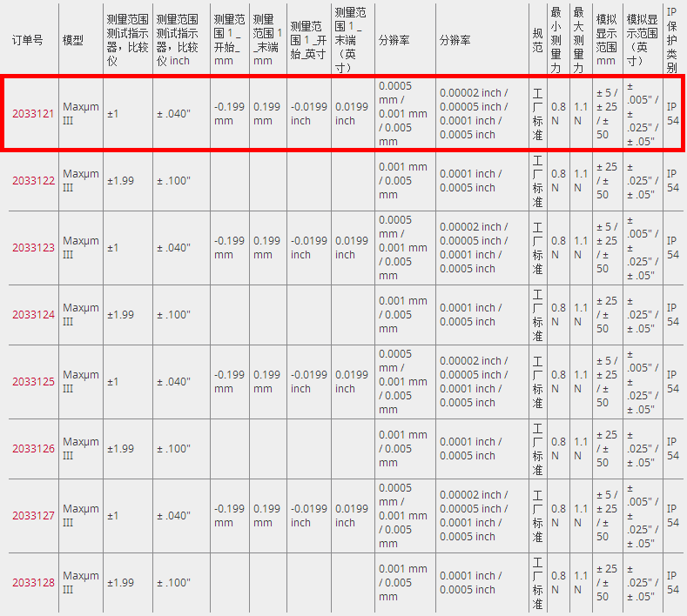The height and width of the screenshot is (616, 687).
Task: Select ± .025" / ± .05" cell in row 2033124
Action: coord(643,315)
